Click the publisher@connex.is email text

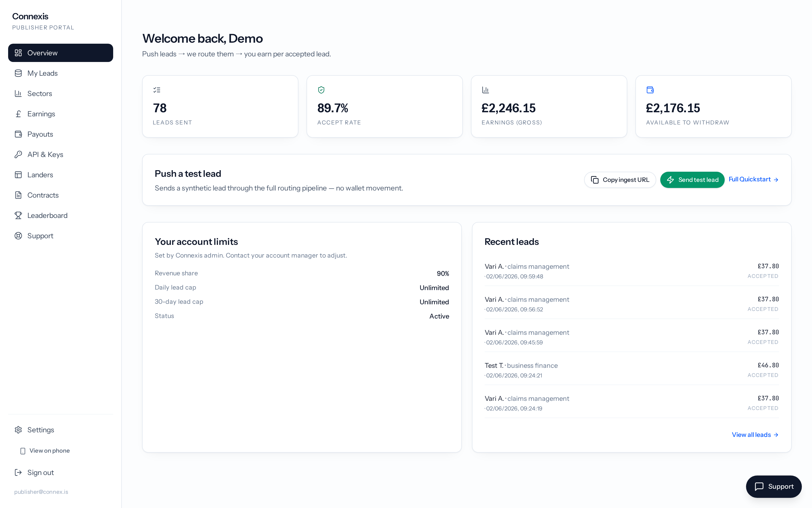pyautogui.click(x=41, y=492)
